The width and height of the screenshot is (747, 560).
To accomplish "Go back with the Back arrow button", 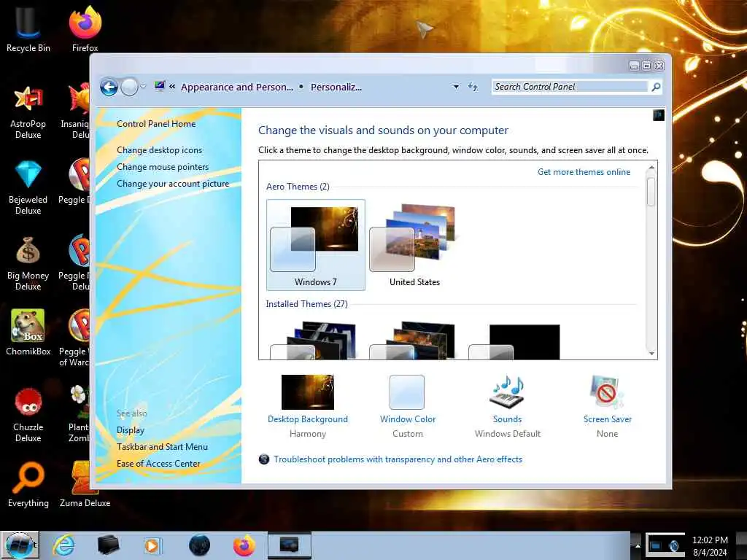I will tap(109, 87).
